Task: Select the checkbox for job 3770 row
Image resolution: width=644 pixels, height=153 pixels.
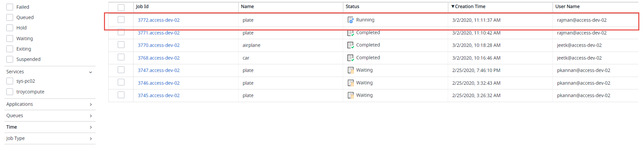Action: pos(121,45)
